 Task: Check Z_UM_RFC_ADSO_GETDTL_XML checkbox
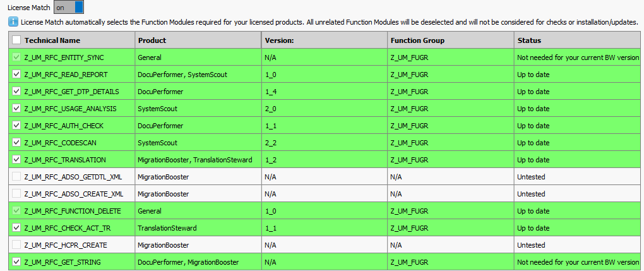(x=16, y=177)
